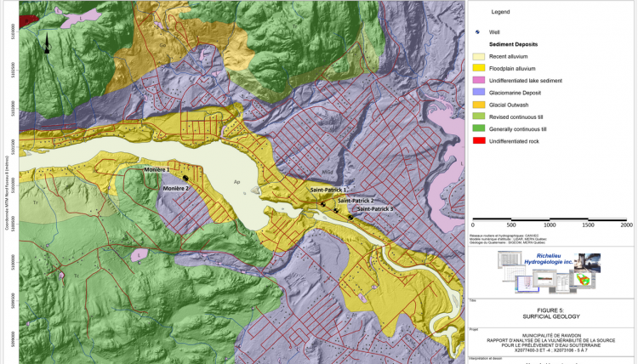Click the Undifferentiated rock red swatch
This screenshot has width=638, height=364.
tap(478, 141)
